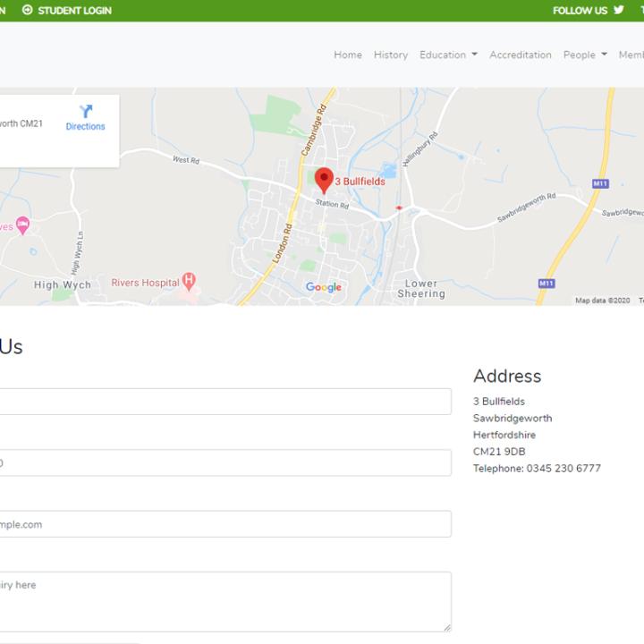This screenshot has width=644, height=644.
Task: Expand the Education dropdown menu
Action: [x=448, y=55]
